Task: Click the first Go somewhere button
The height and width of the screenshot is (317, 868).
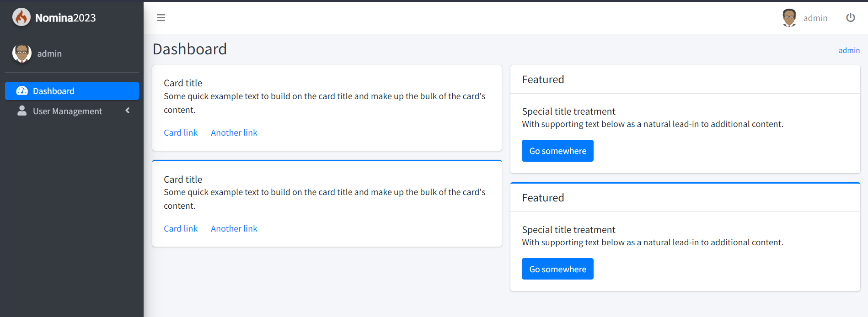Action: 557,151
